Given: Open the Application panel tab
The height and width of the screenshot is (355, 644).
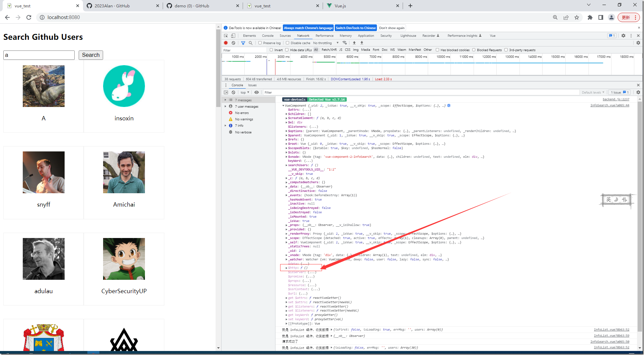Looking at the screenshot, I should tap(366, 35).
